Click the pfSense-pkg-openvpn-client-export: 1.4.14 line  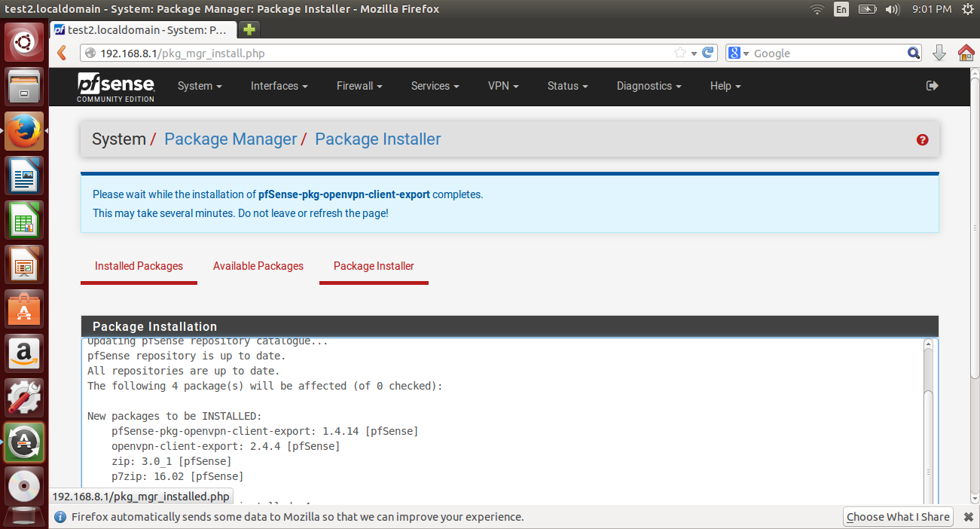pyautogui.click(x=264, y=431)
